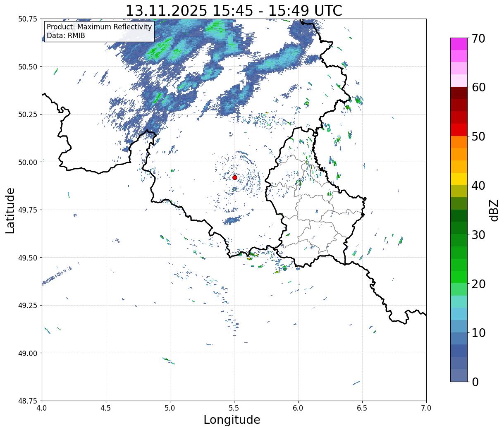Click the longitude tick label "5.0"
Image resolution: width=504 pixels, height=430 pixels.
(x=170, y=408)
